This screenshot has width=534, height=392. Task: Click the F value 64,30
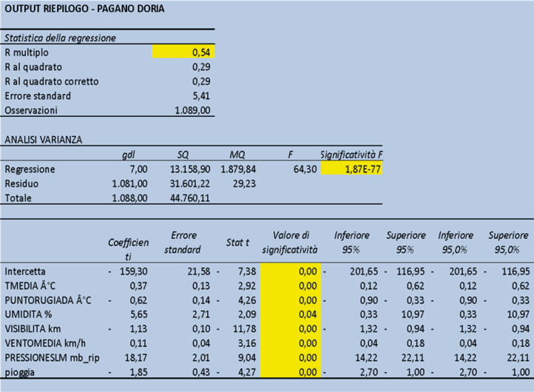point(305,169)
